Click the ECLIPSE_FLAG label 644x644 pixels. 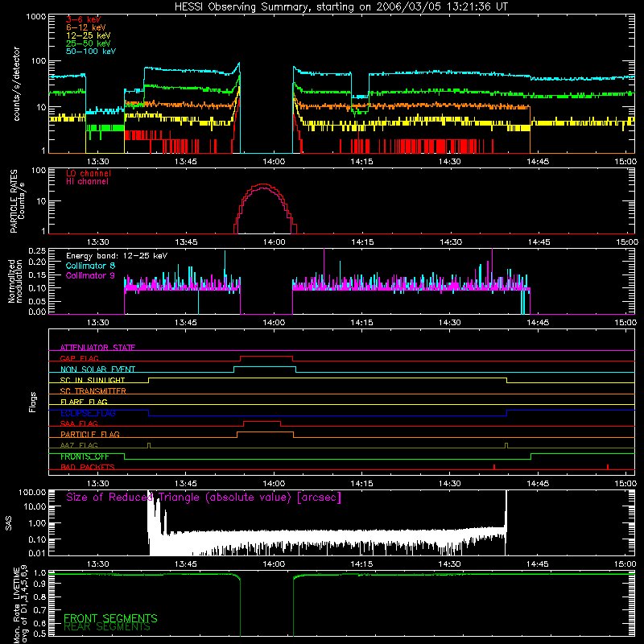coord(88,413)
